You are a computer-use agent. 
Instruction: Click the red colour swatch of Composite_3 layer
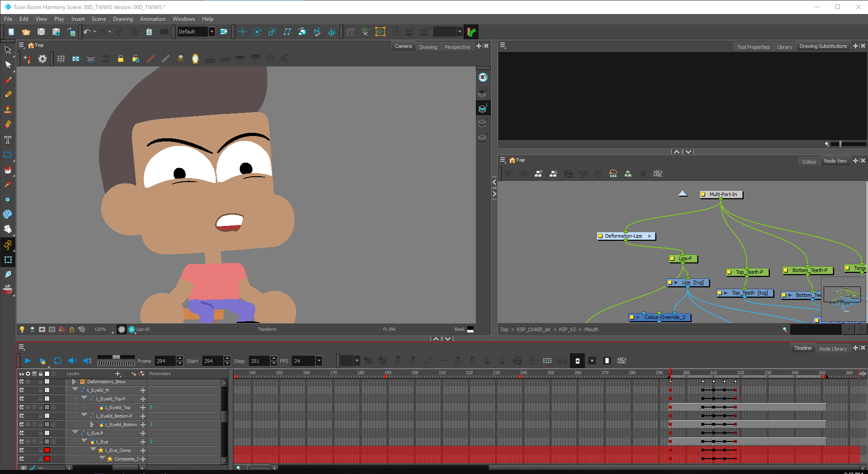coord(47,459)
